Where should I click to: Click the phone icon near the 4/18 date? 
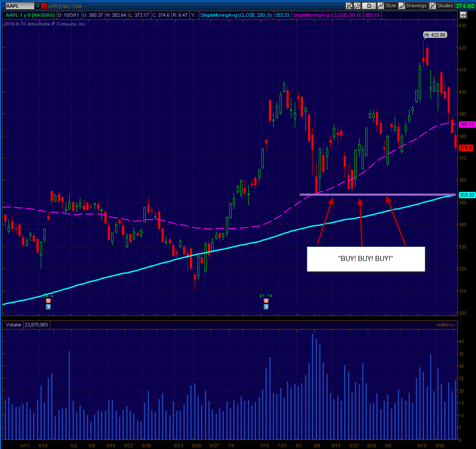pos(48,301)
